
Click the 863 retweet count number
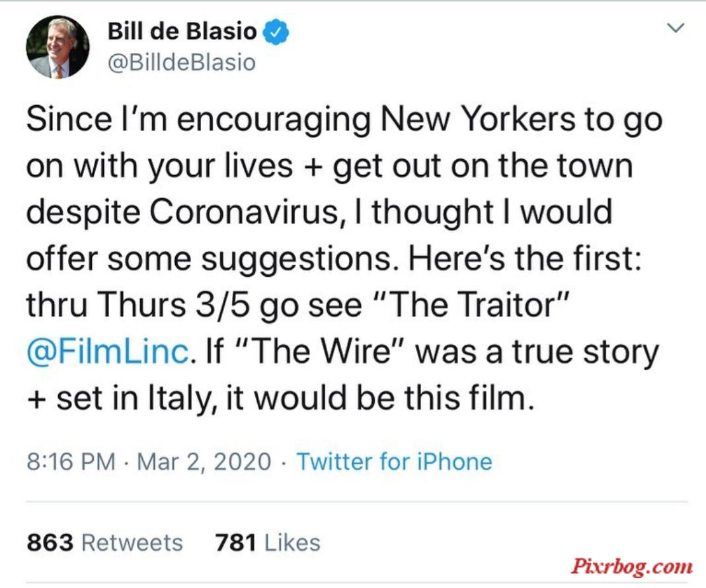coord(50,542)
